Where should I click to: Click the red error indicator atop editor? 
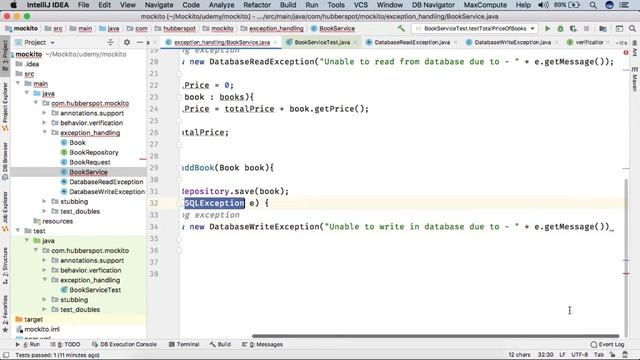point(626,53)
